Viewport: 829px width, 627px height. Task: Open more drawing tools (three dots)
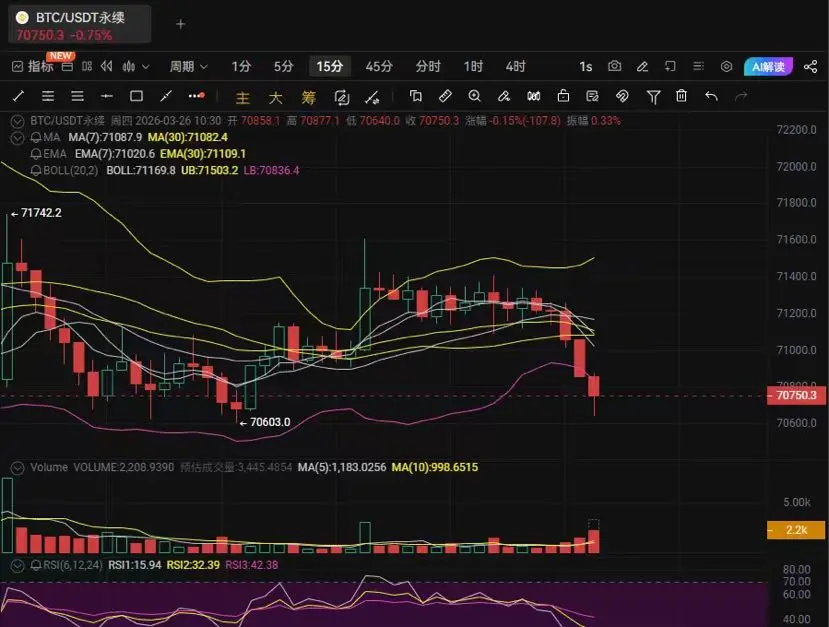(196, 96)
